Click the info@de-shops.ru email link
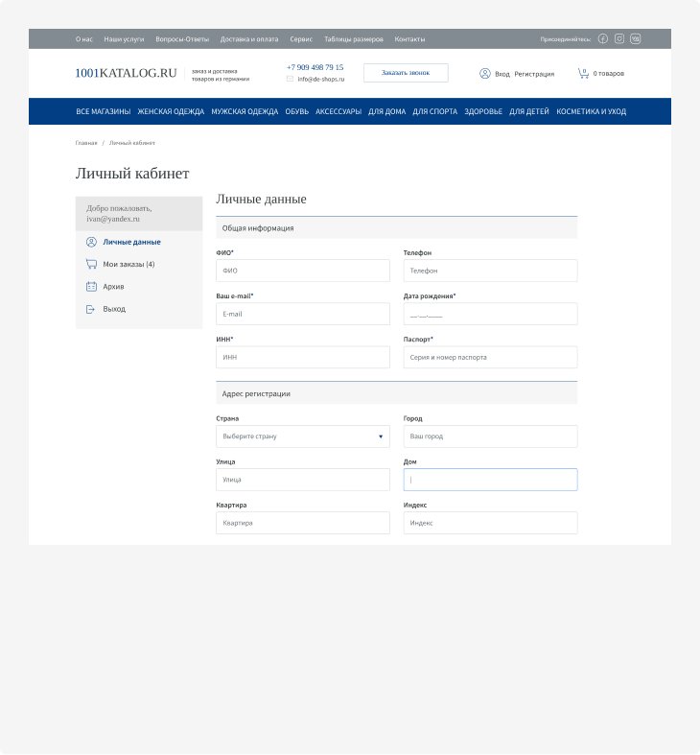 tap(321, 79)
